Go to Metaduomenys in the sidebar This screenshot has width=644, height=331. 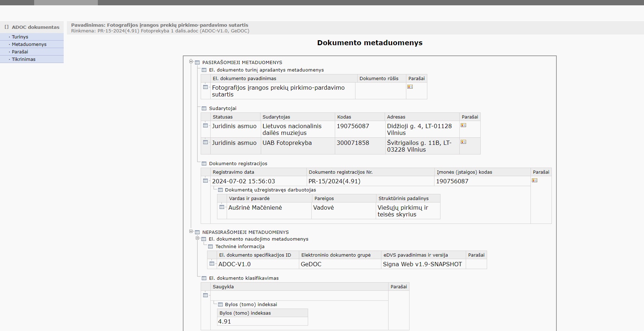(29, 44)
